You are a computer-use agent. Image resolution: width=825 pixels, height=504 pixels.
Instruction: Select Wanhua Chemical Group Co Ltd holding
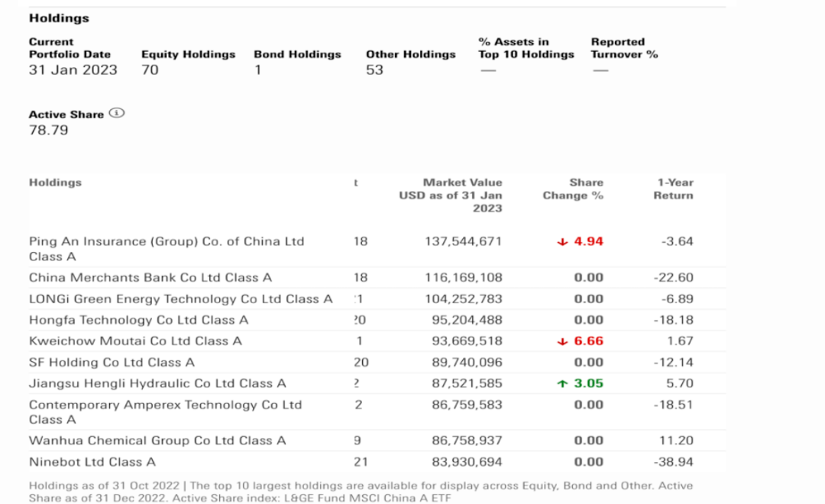click(157, 441)
